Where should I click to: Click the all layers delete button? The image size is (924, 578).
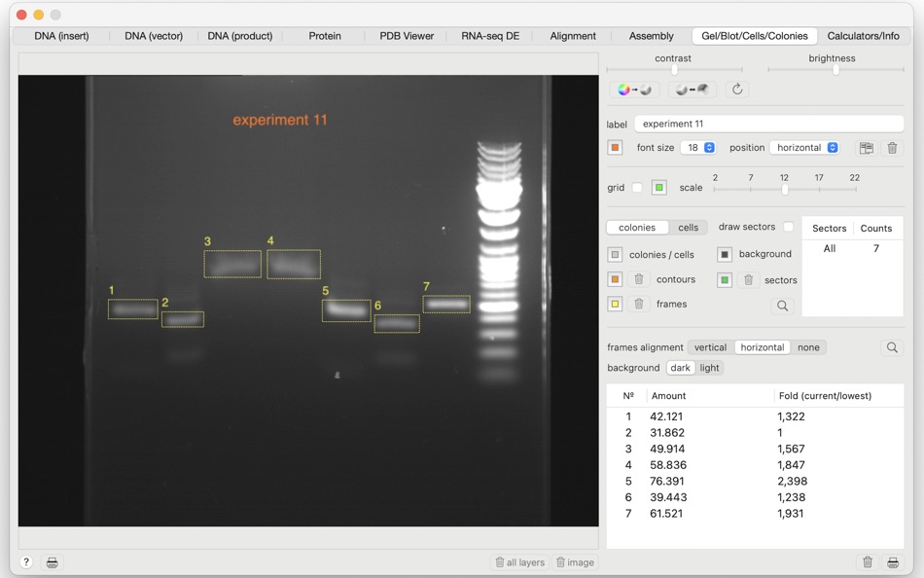coord(519,562)
